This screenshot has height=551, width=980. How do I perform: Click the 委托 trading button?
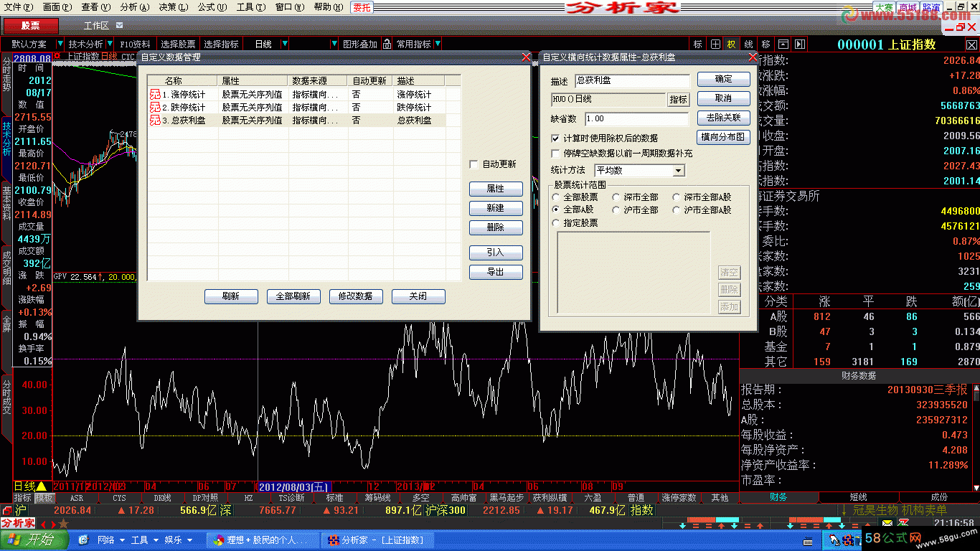(x=362, y=7)
